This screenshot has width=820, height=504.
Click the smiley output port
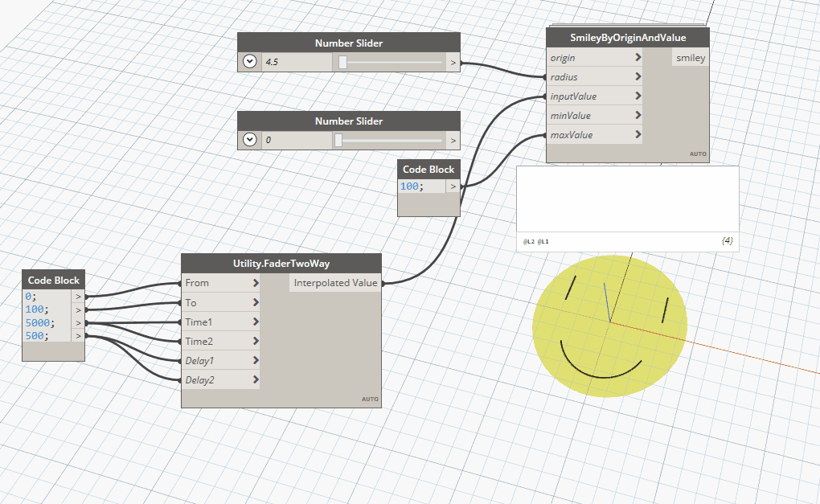(x=691, y=58)
